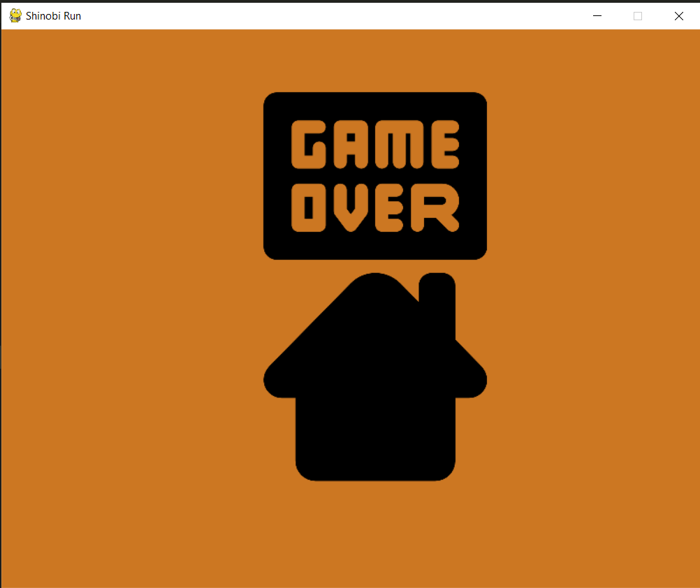The image size is (700, 588).
Task: Minimize the Shinobi Run window
Action: [x=597, y=16]
